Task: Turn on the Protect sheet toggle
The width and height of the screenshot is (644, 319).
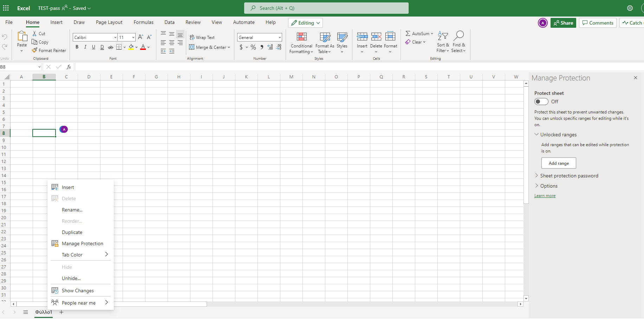Action: [x=541, y=102]
